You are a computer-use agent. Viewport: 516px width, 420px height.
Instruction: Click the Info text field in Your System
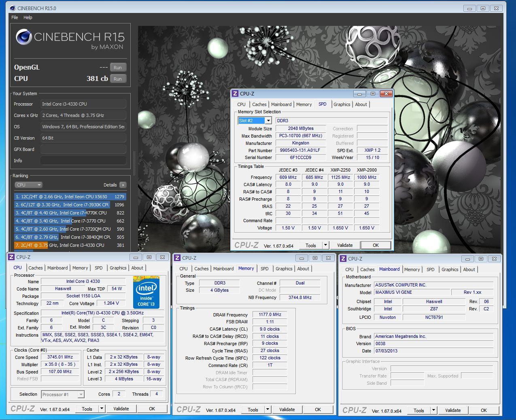[x=83, y=161]
